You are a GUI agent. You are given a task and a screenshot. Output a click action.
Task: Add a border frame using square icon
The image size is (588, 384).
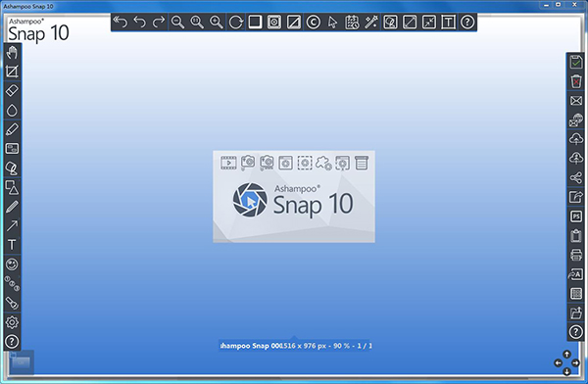click(x=255, y=23)
